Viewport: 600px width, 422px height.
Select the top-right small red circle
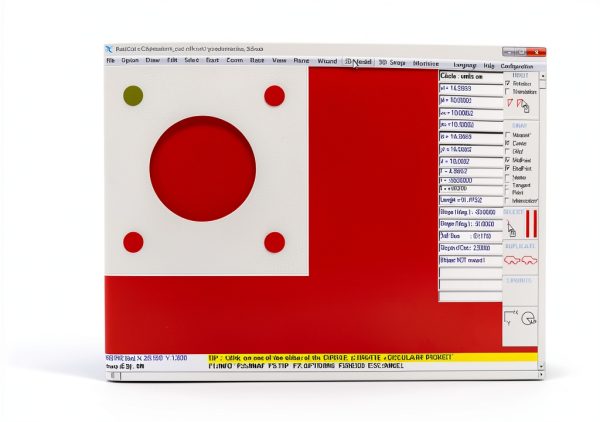click(274, 96)
